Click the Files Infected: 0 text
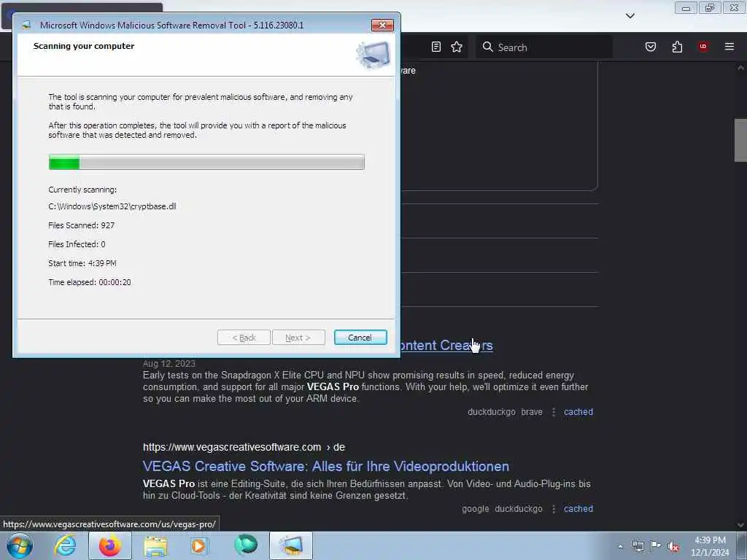The width and height of the screenshot is (747, 560). [77, 244]
